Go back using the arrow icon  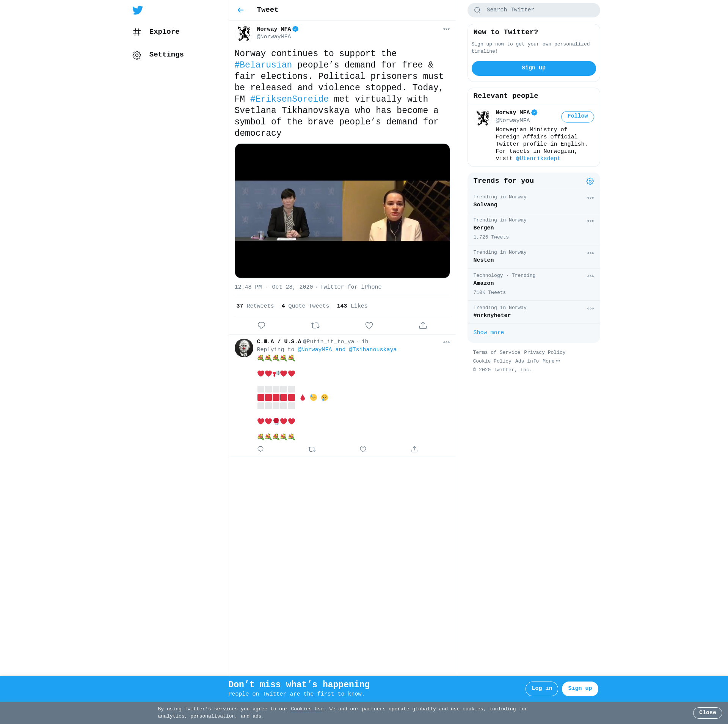(x=240, y=10)
